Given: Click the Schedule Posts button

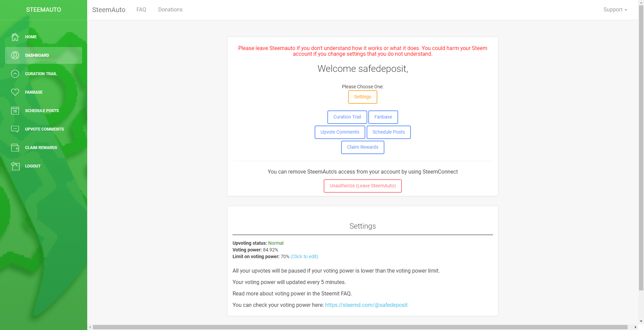Looking at the screenshot, I should 388,132.
